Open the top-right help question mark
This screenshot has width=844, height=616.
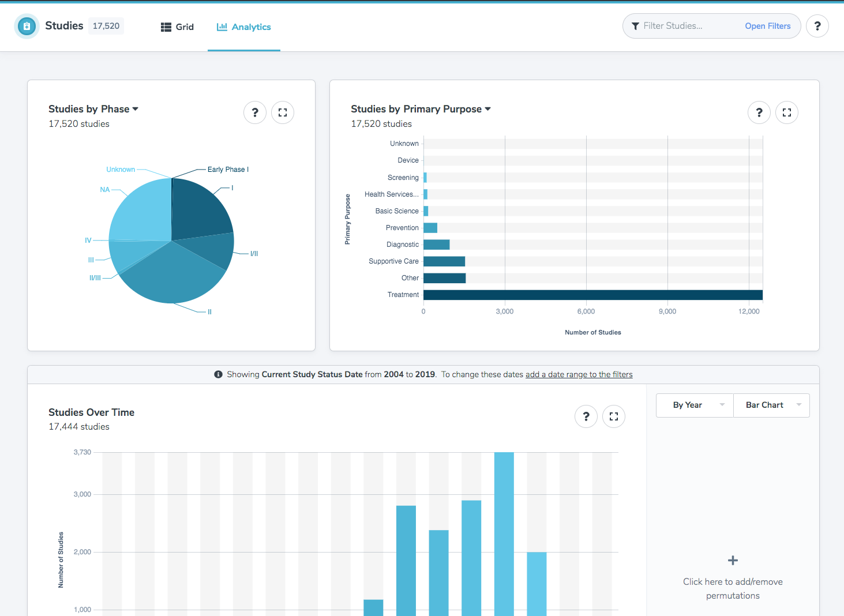817,26
